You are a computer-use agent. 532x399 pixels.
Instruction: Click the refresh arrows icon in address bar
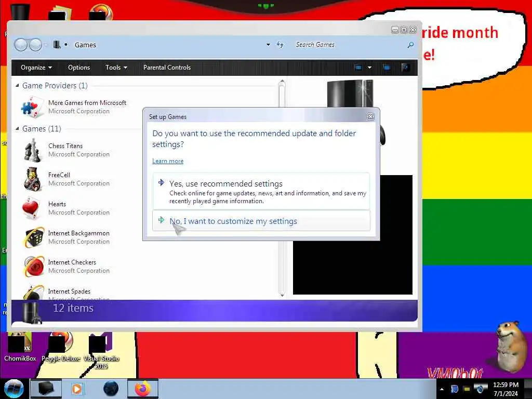(280, 45)
